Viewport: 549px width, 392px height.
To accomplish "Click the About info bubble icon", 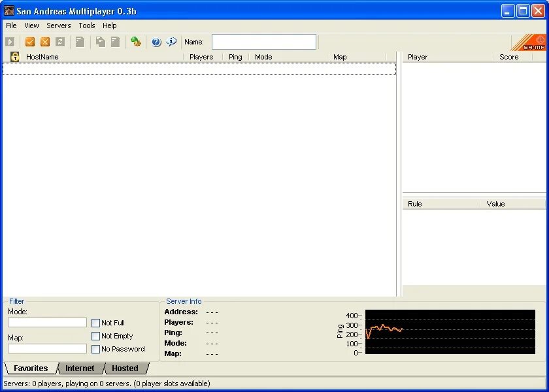I will click(x=171, y=42).
